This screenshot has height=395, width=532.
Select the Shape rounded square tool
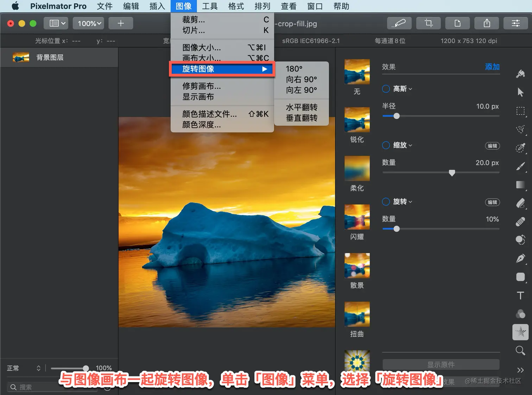pos(520,277)
